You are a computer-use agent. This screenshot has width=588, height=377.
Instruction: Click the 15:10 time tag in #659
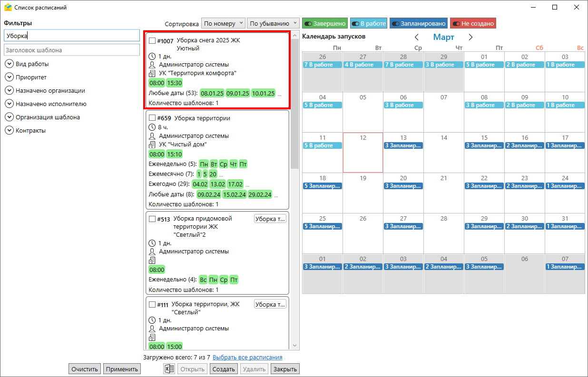(x=174, y=155)
